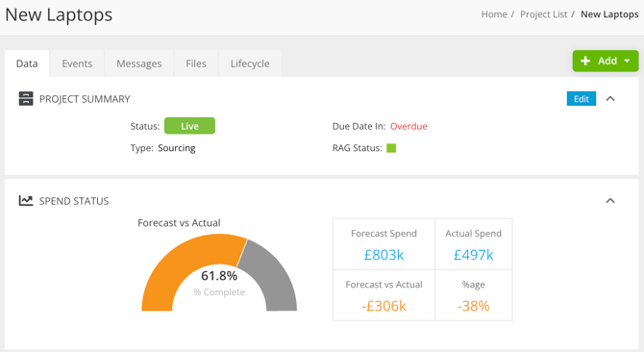Viewport: 644px width, 352px height.
Task: Select the Files tab
Action: [196, 63]
